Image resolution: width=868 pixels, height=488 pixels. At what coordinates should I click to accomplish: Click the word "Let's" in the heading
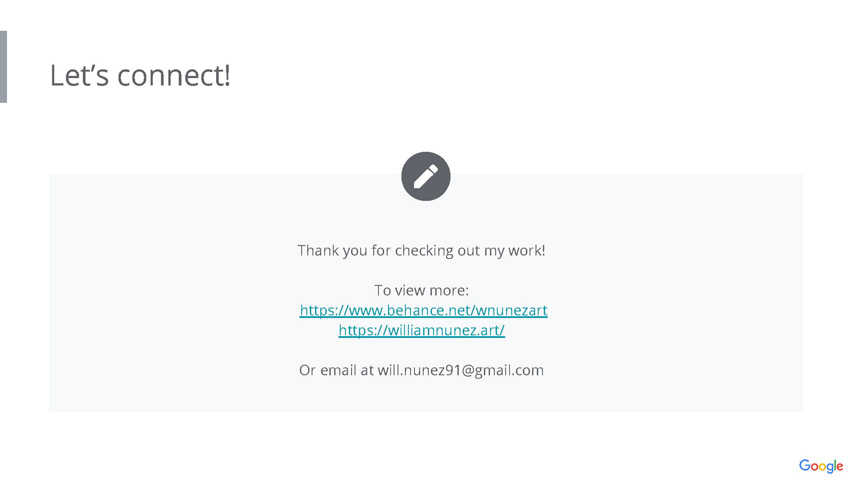pyautogui.click(x=79, y=75)
